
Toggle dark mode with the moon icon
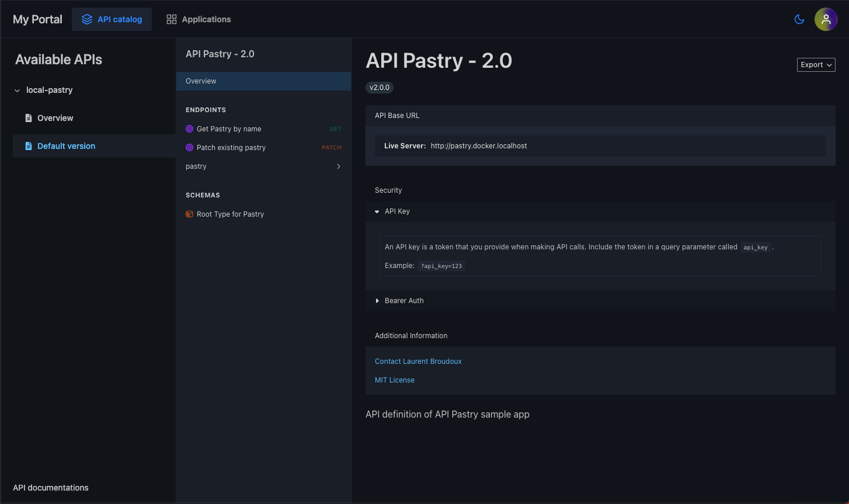[x=799, y=19]
